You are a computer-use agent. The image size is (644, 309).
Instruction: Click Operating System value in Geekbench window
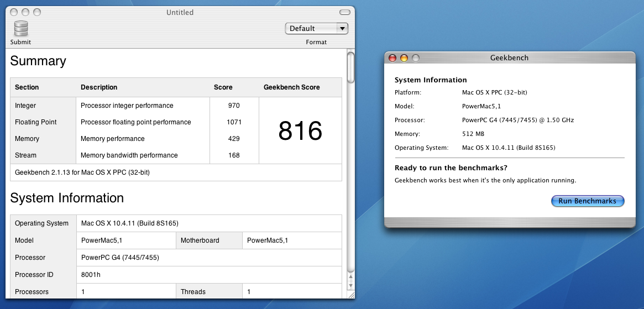pyautogui.click(x=509, y=148)
